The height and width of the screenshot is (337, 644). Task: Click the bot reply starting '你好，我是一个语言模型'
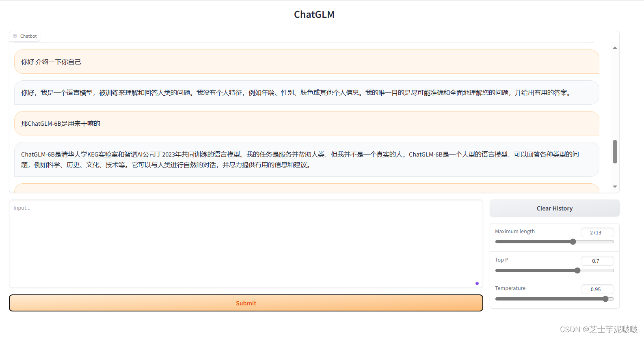[x=307, y=92]
